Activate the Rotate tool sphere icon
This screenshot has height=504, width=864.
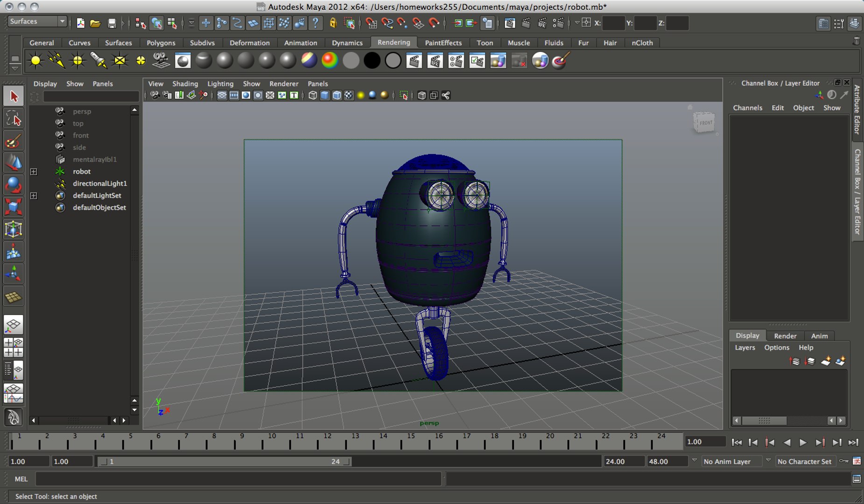click(x=14, y=185)
